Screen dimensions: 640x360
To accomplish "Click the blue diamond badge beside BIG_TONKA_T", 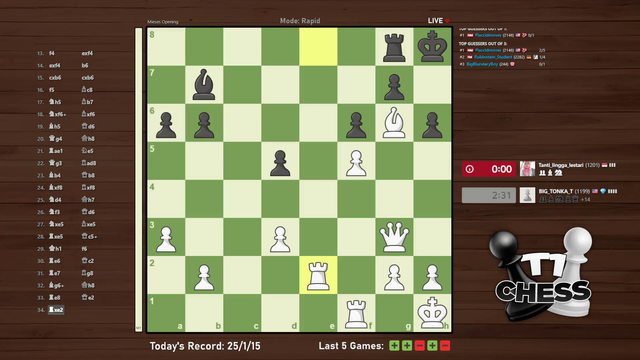I will click(603, 191).
